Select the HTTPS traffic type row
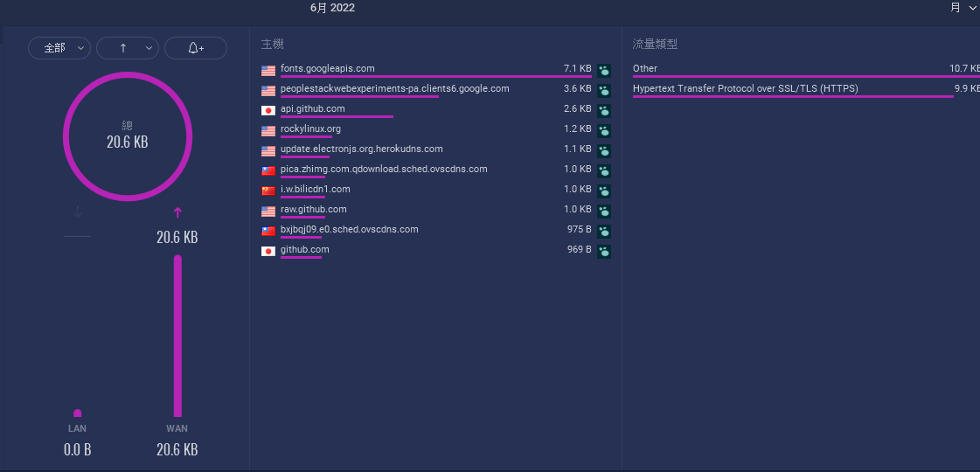Screen dimensions: 980x472 [x=806, y=89]
